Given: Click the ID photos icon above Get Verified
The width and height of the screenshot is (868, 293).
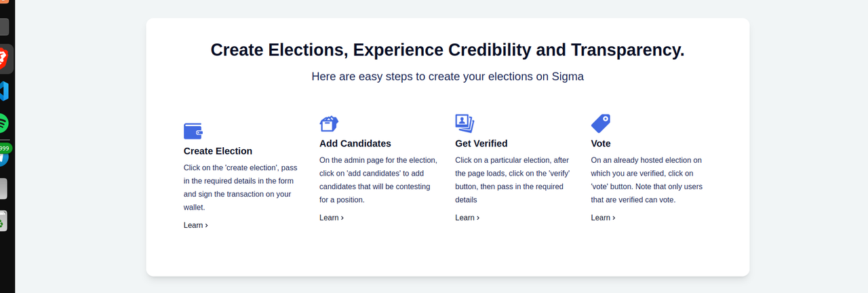Looking at the screenshot, I should (465, 123).
